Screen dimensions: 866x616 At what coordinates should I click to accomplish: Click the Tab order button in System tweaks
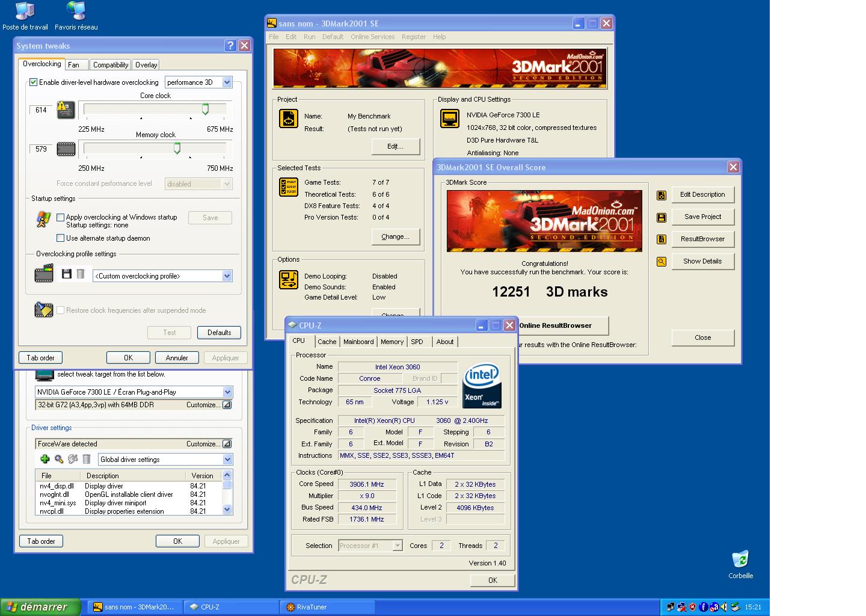[x=40, y=358]
